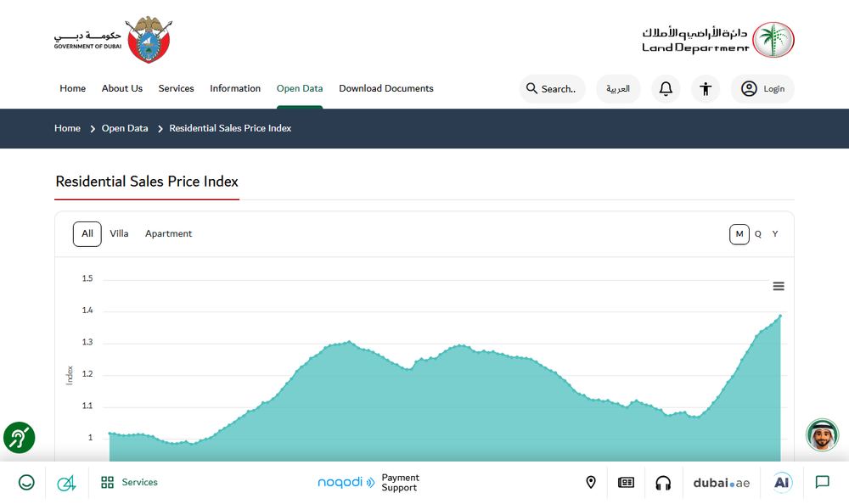Open the accessibility options icon
849x504 pixels.
705,89
